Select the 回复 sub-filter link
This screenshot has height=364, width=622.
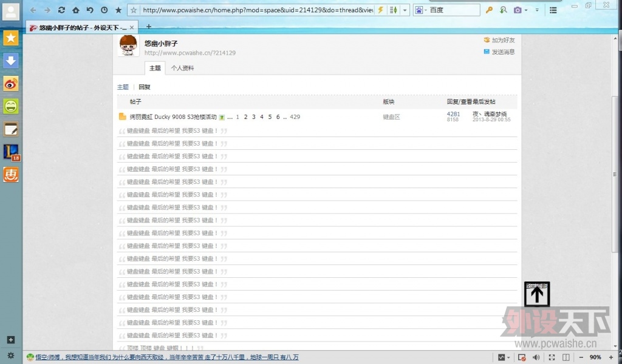[x=145, y=87]
